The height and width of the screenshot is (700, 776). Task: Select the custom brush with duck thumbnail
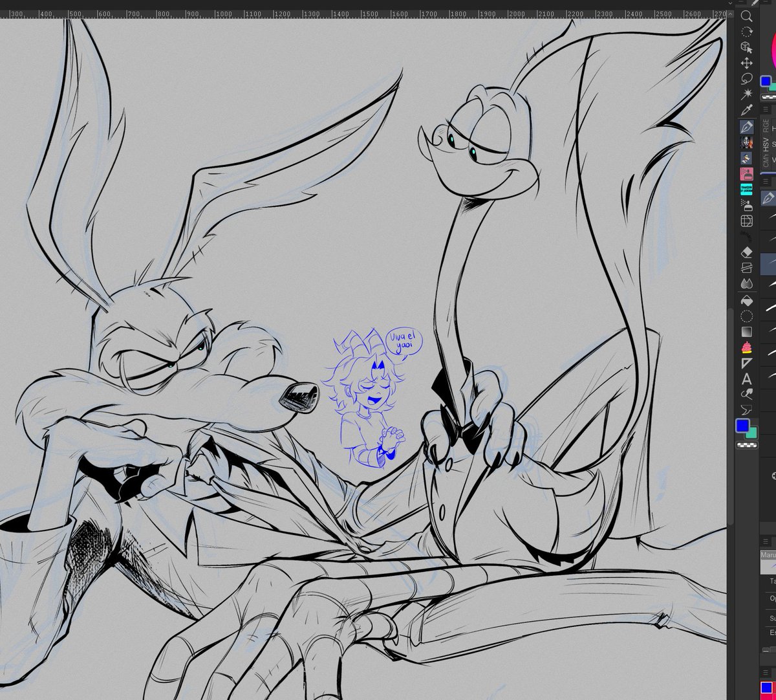(747, 157)
